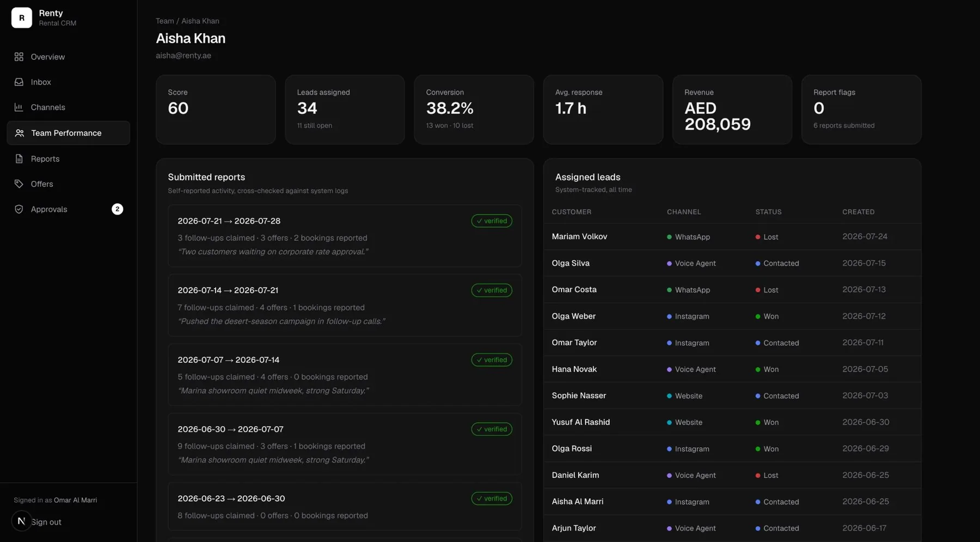Click the Avg. response 1.7 h card
Screen dimensions: 980x542
(603, 109)
